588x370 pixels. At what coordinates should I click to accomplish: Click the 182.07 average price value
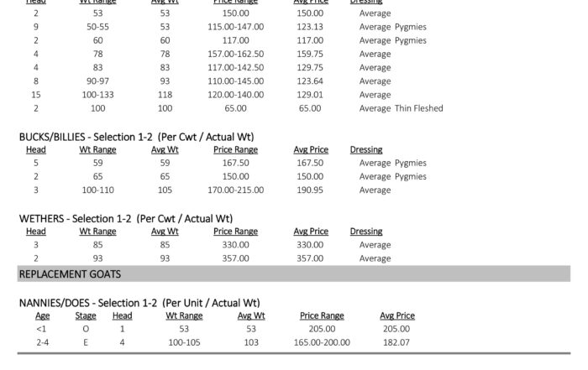pos(397,342)
